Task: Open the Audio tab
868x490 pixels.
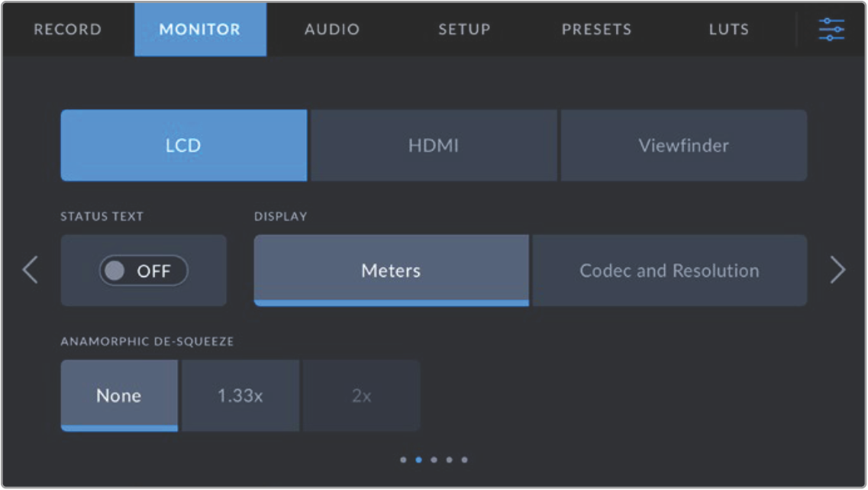Action: pos(332,30)
